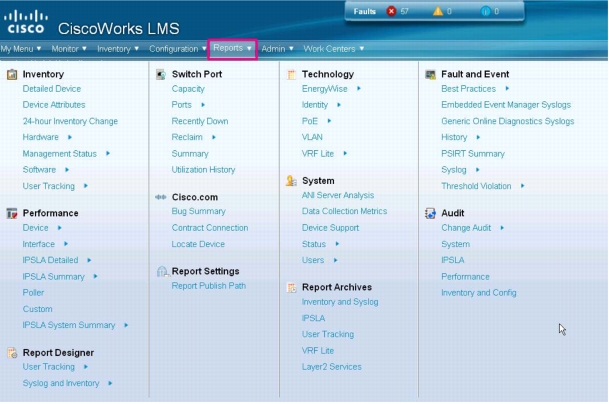The height and width of the screenshot is (404, 609).
Task: Open the Custom performance report
Action: (37, 309)
